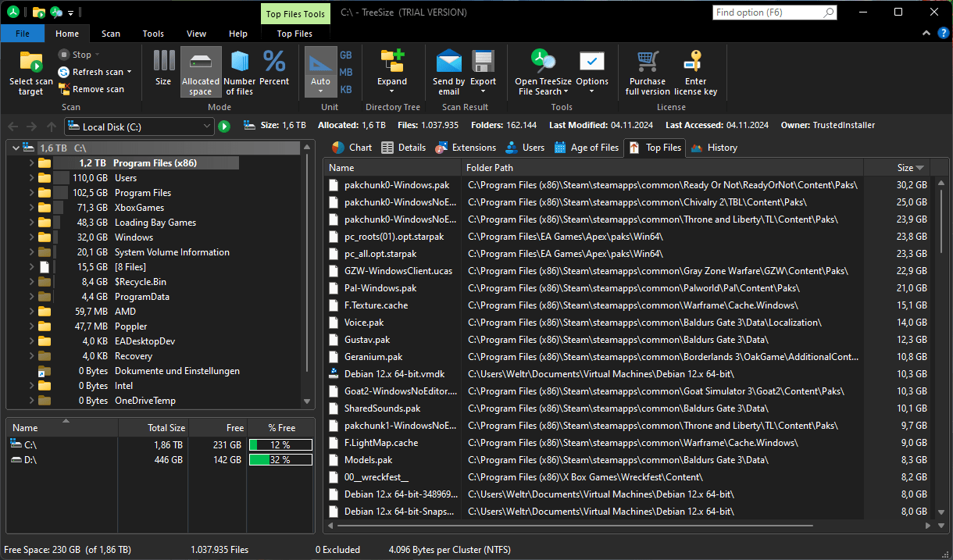This screenshot has height=560, width=953.
Task: Click the C:\ drive free-space bar
Action: point(280,445)
